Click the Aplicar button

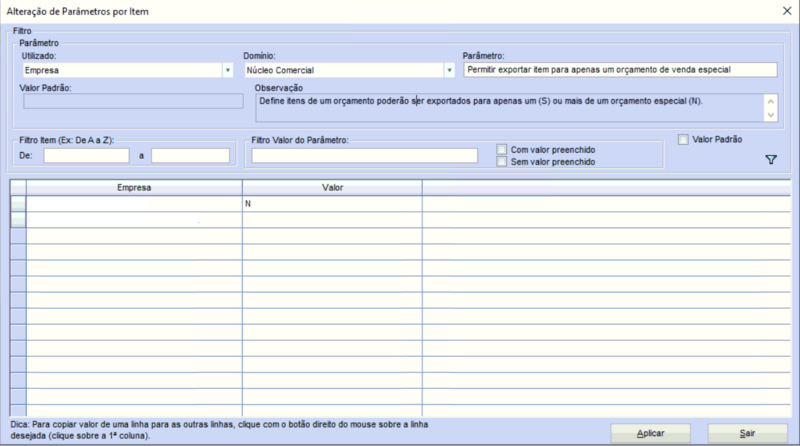[x=651, y=433]
